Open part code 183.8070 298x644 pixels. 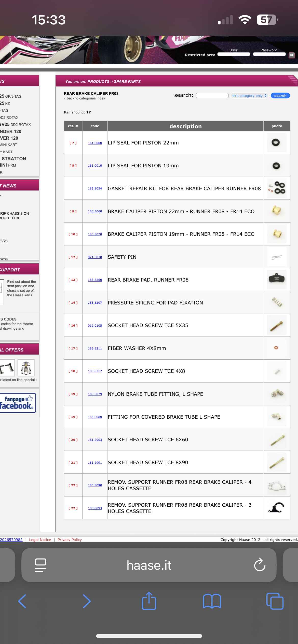95,234
